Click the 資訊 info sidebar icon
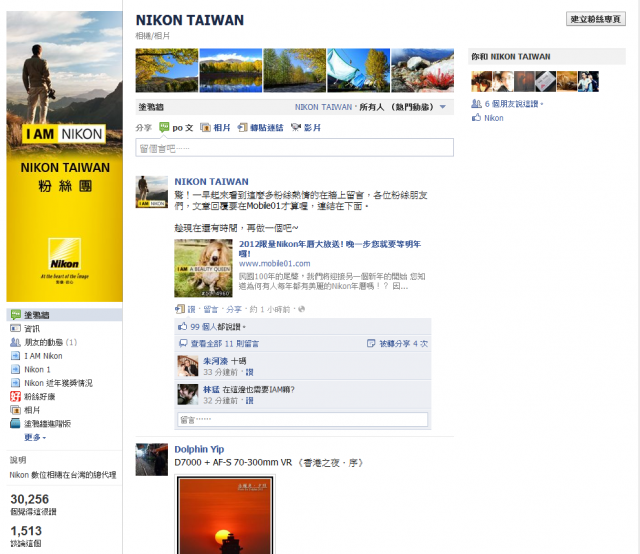Screen dimensions: 640x554 [x=15, y=328]
